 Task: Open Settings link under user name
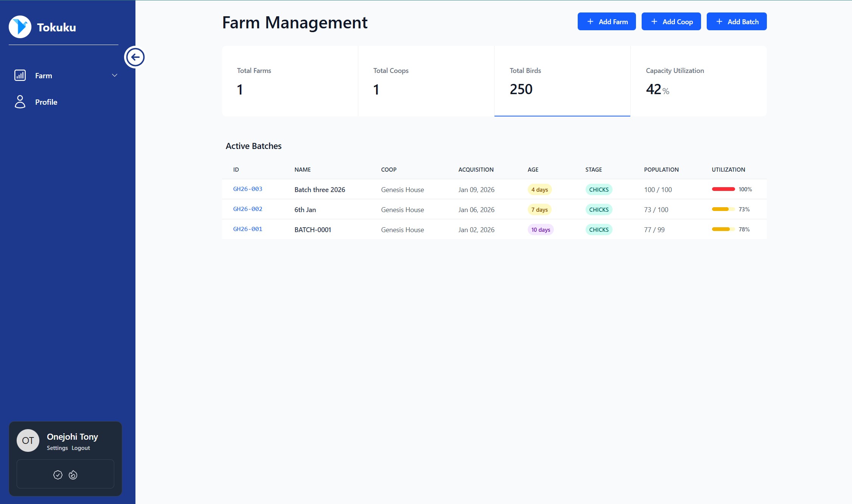pyautogui.click(x=57, y=448)
